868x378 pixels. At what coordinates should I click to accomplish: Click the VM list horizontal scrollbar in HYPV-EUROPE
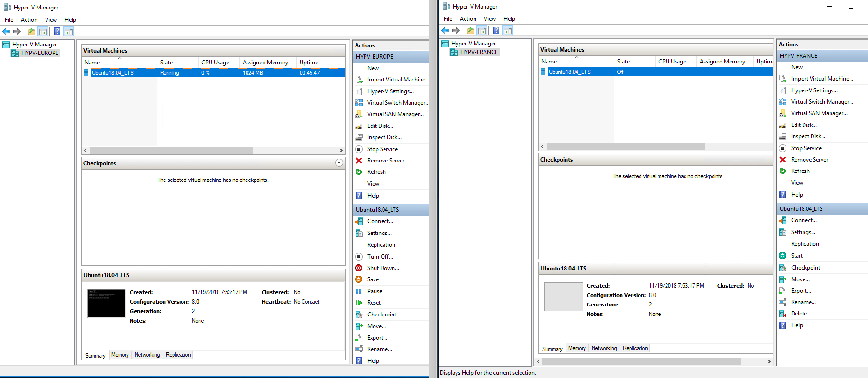coord(171,150)
